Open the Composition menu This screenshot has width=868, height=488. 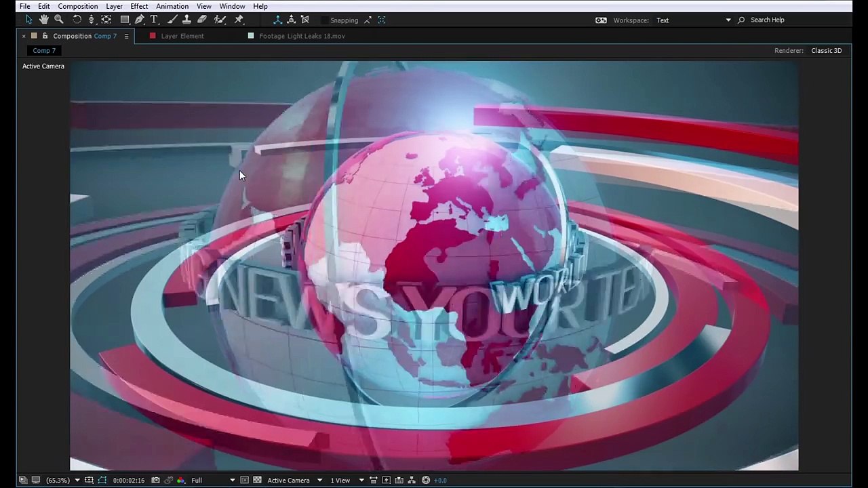[x=78, y=6]
